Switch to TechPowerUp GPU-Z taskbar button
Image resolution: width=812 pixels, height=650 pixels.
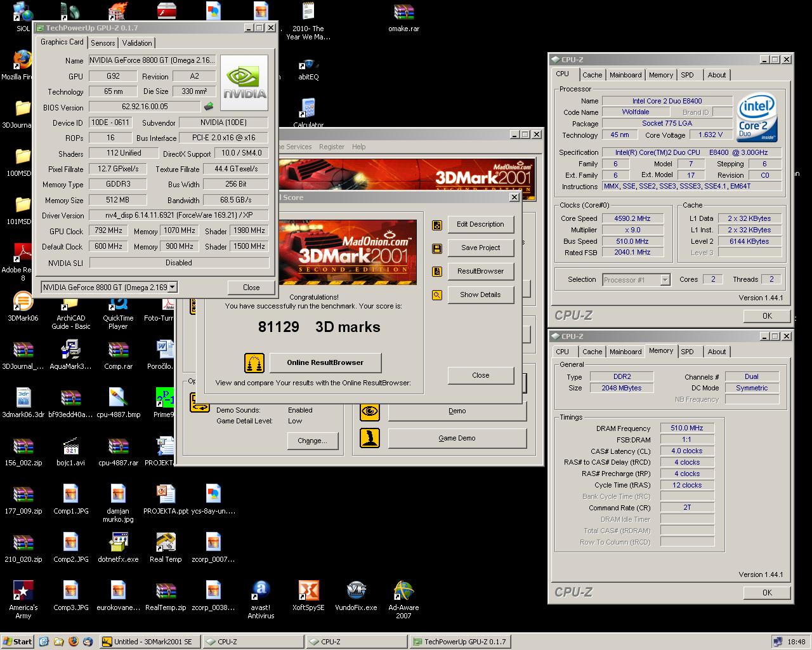(x=461, y=642)
